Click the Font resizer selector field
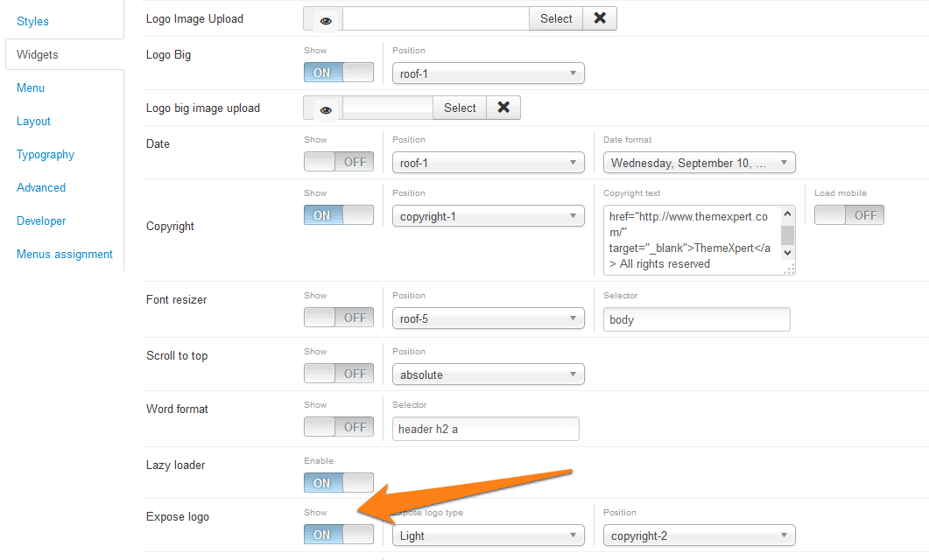 (696, 319)
